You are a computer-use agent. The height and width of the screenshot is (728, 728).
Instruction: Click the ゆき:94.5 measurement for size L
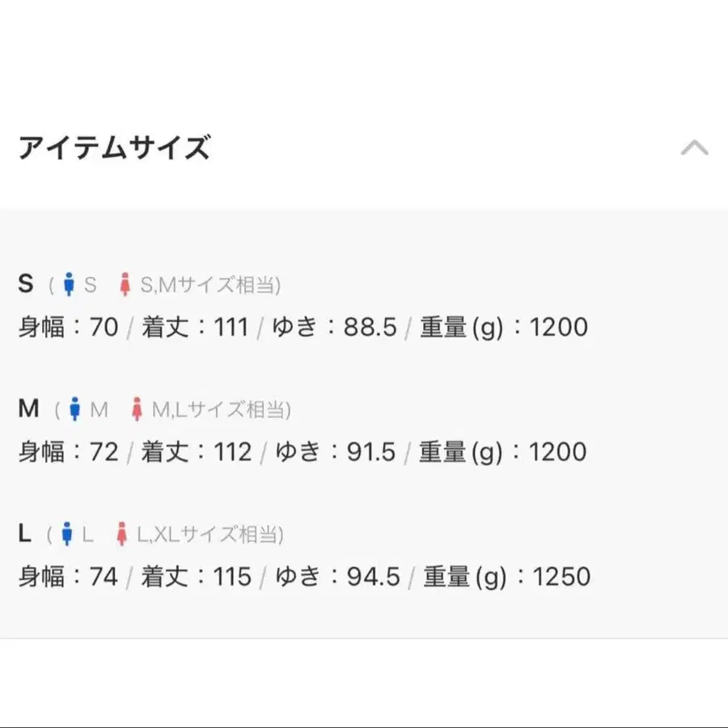pyautogui.click(x=337, y=577)
